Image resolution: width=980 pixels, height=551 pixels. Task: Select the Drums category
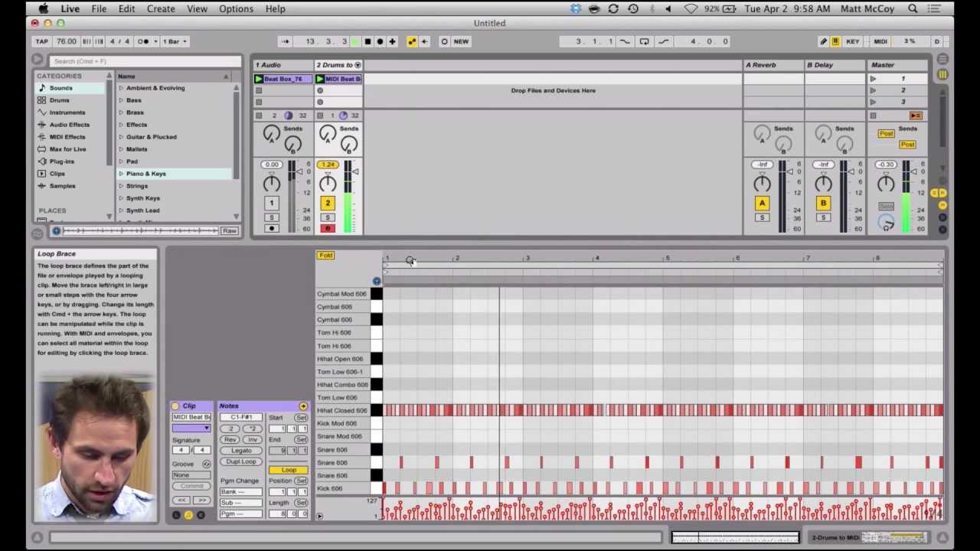coord(59,100)
